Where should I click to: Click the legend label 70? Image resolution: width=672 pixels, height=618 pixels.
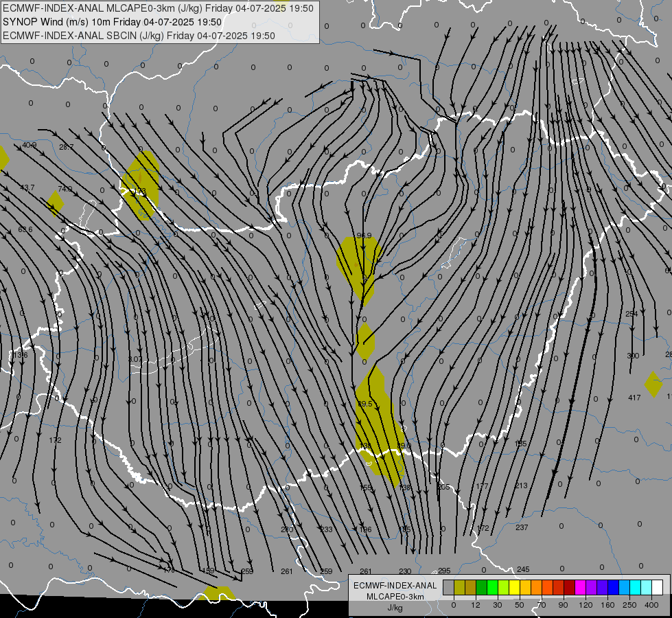pos(542,605)
